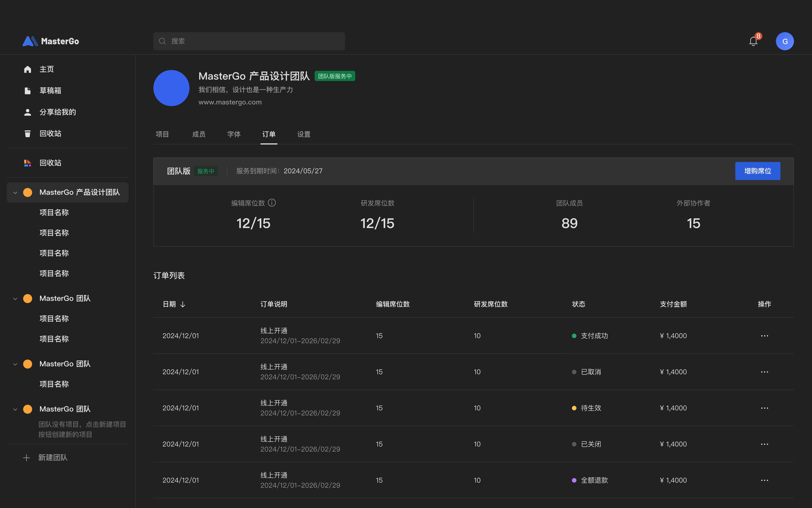Image resolution: width=812 pixels, height=508 pixels.
Task: Click the 状态 column header
Action: click(x=579, y=304)
